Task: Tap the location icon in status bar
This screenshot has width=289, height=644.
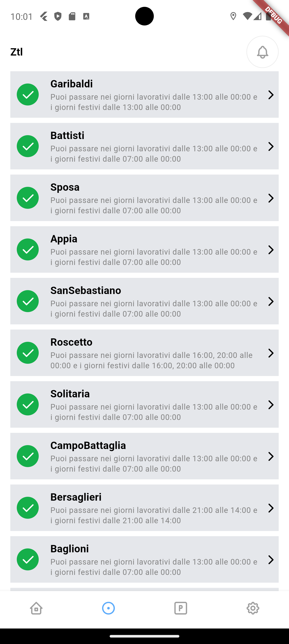Action: tap(233, 17)
